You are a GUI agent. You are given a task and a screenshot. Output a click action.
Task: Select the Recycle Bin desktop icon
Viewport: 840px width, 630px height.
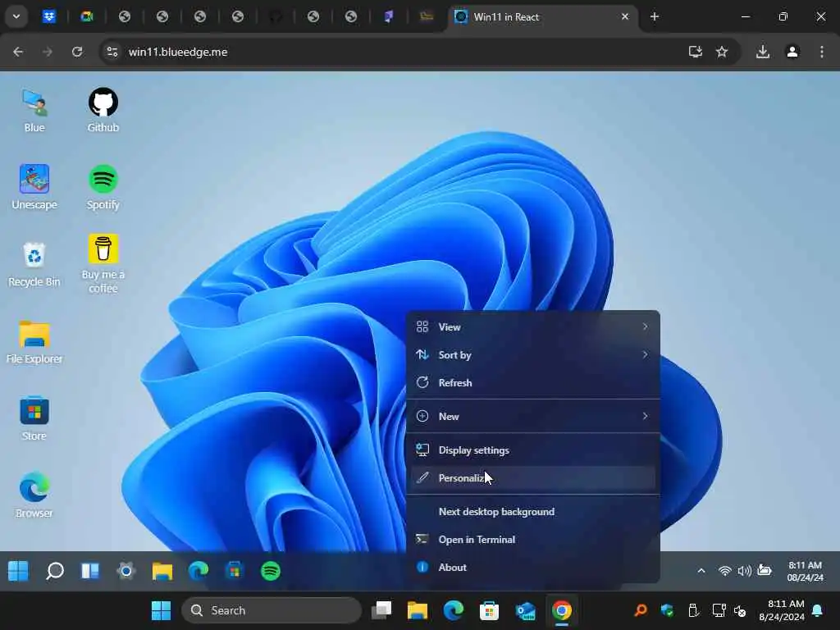coord(34,265)
